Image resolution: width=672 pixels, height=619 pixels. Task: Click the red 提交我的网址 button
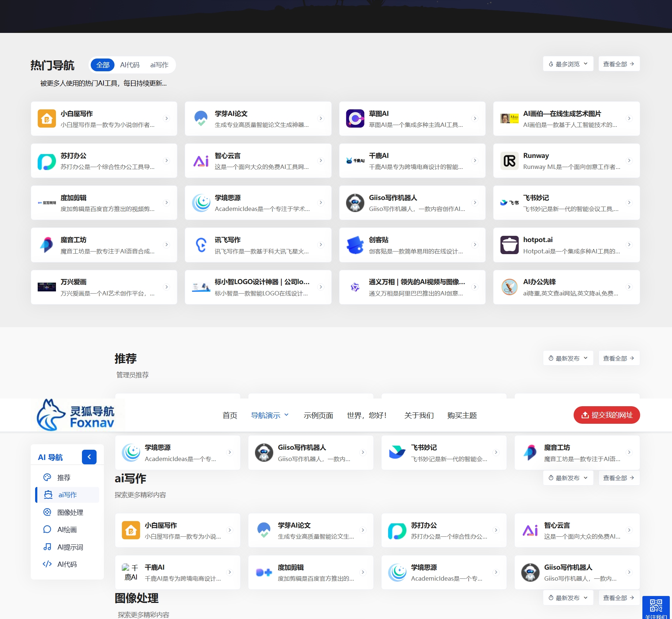(x=607, y=415)
